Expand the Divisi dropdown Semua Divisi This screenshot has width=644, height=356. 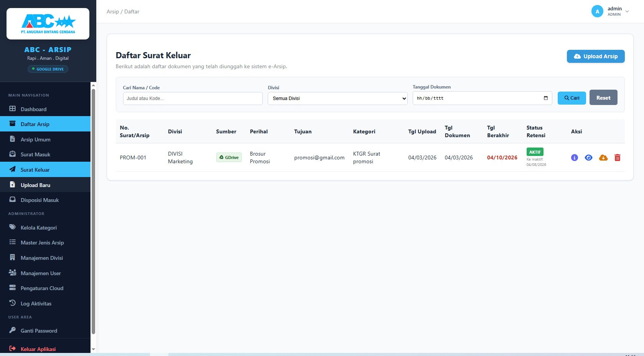[x=338, y=98]
